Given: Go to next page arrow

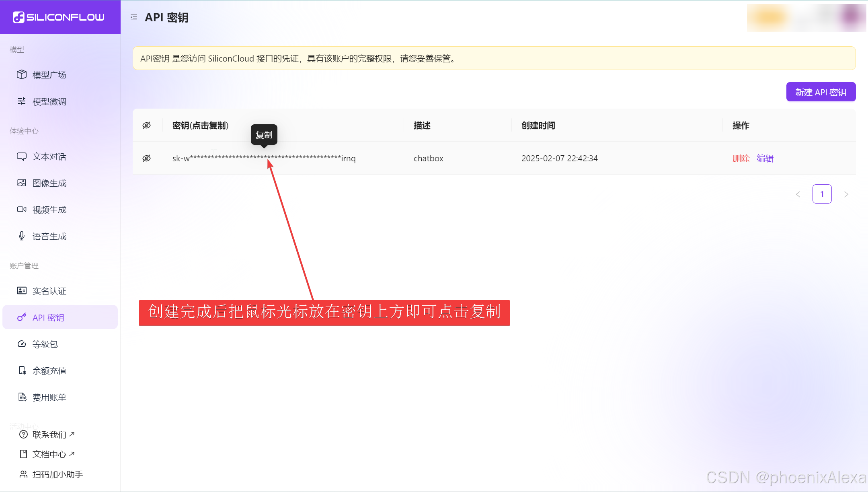Looking at the screenshot, I should (846, 194).
